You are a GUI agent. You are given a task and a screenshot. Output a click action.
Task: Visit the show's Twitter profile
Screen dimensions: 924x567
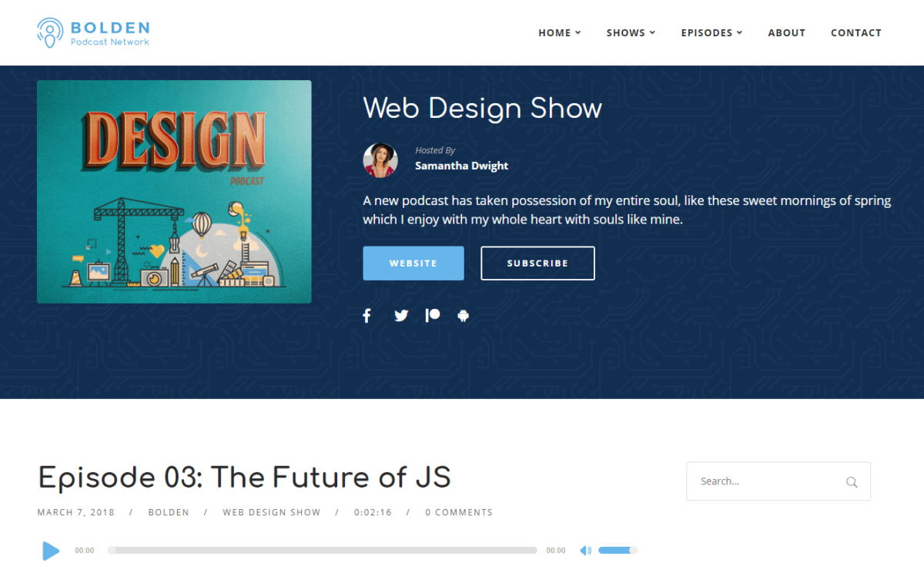tap(400, 315)
